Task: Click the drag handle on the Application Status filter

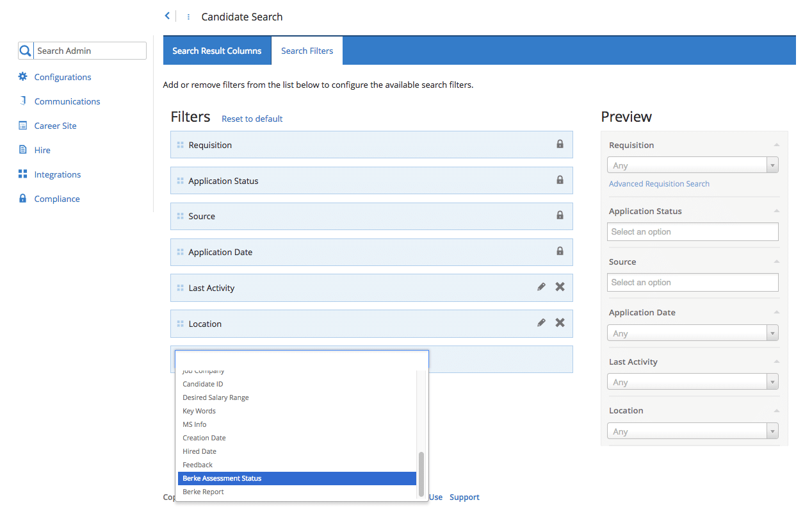Action: 178,180
